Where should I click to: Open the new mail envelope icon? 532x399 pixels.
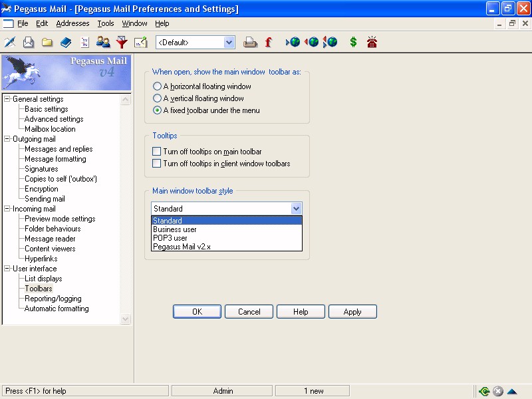[x=29, y=42]
